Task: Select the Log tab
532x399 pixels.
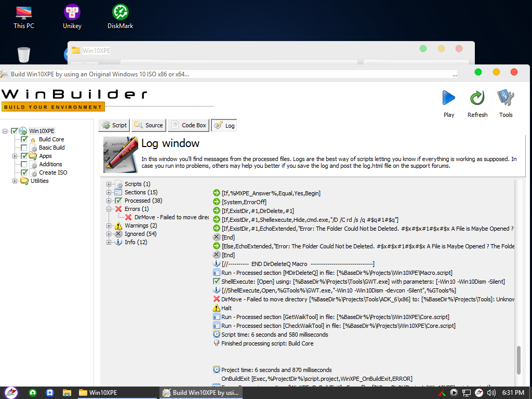Action: [224, 126]
